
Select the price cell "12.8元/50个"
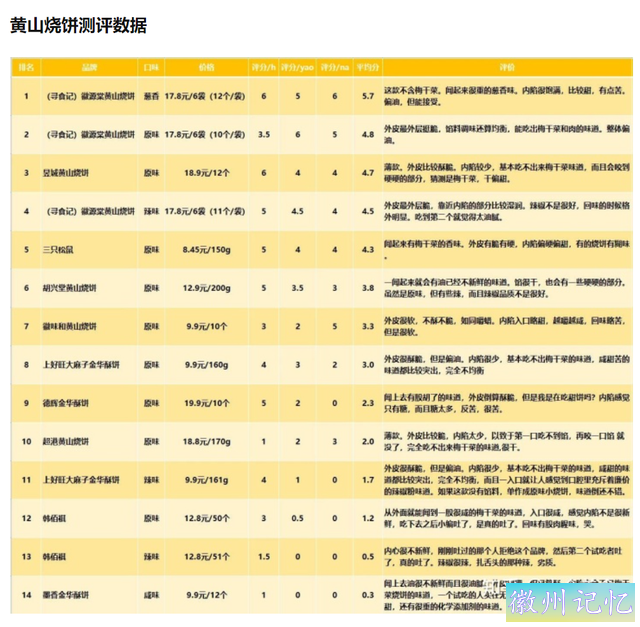207,518
